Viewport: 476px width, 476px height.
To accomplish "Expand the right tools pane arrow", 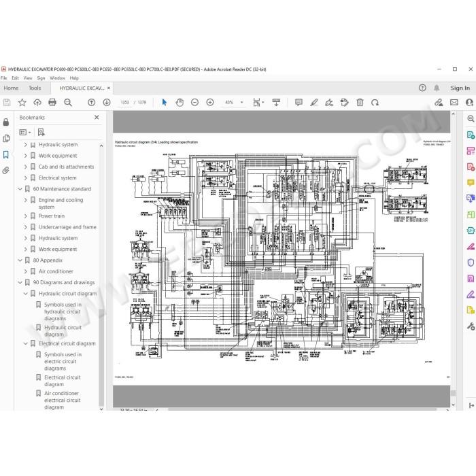I will (471, 405).
